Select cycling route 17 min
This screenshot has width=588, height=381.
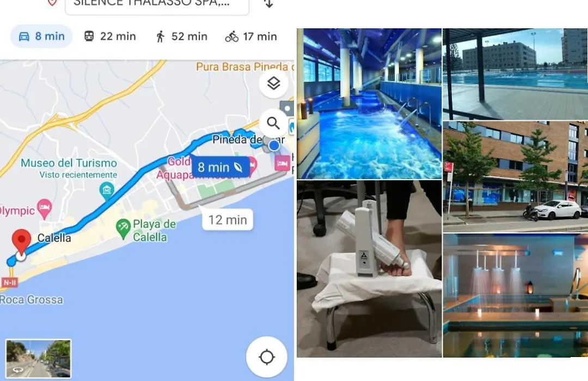pos(251,36)
